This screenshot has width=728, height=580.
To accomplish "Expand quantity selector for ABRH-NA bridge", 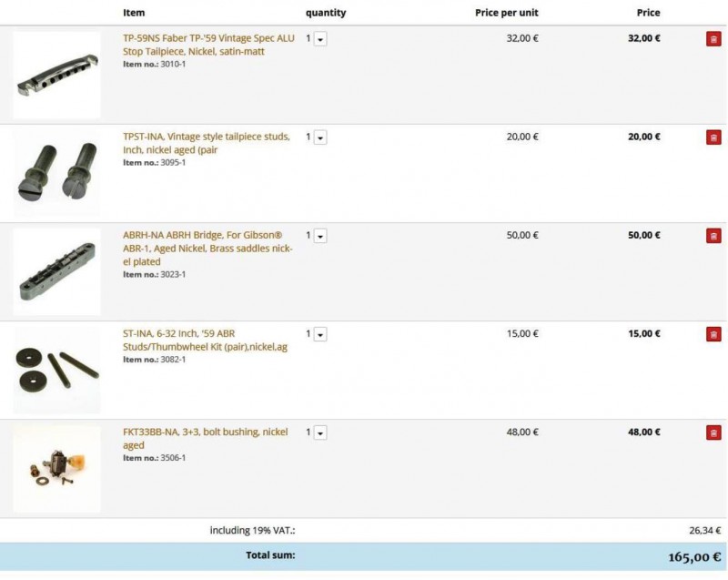I will [321, 236].
